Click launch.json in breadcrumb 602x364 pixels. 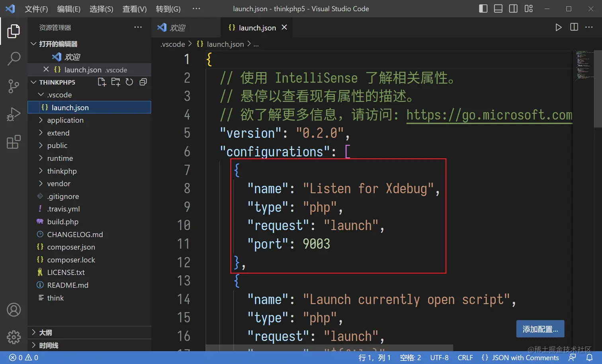tap(225, 44)
